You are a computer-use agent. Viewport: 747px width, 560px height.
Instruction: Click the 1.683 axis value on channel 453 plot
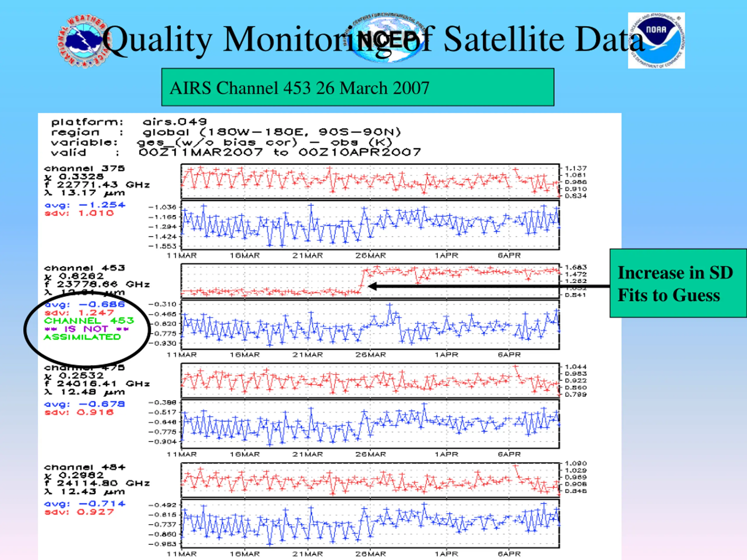pyautogui.click(x=576, y=267)
